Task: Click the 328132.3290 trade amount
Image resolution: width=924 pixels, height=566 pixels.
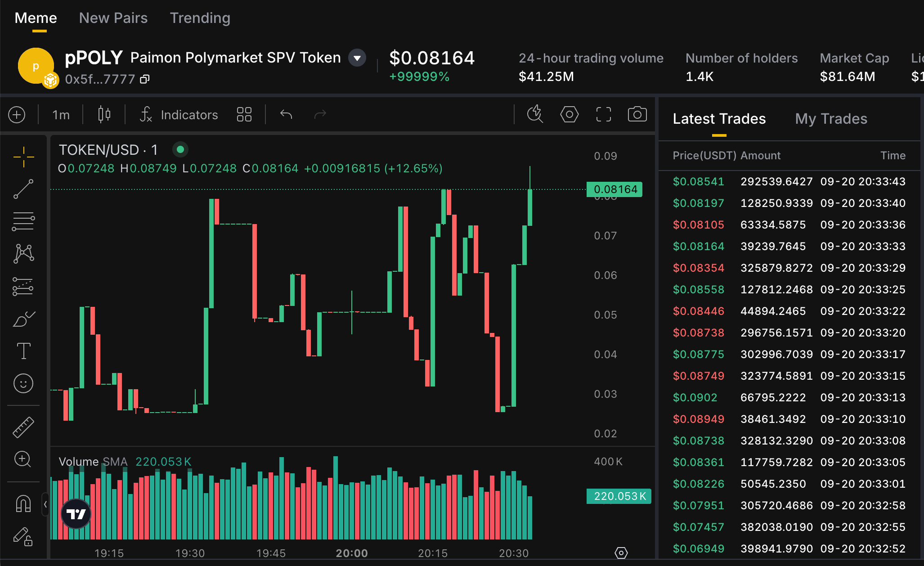Action: click(x=777, y=441)
